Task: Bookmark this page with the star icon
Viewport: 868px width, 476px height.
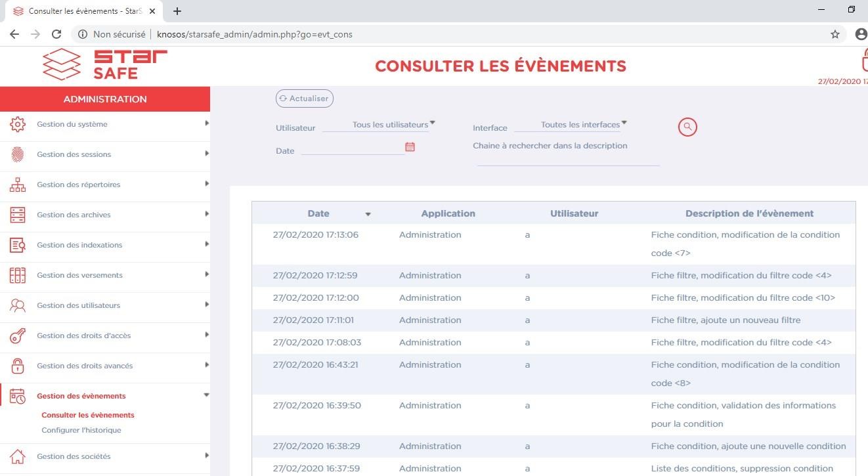Action: [x=835, y=34]
